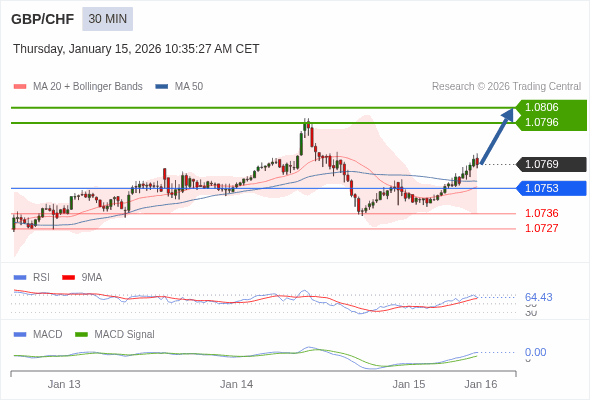Click the Jan 16 date axis label

(481, 384)
